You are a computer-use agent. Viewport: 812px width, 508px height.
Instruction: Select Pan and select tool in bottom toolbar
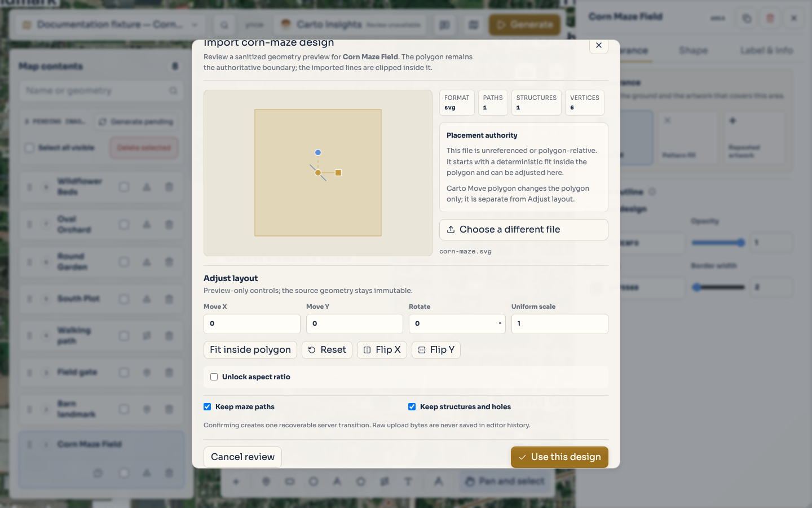pos(505,481)
